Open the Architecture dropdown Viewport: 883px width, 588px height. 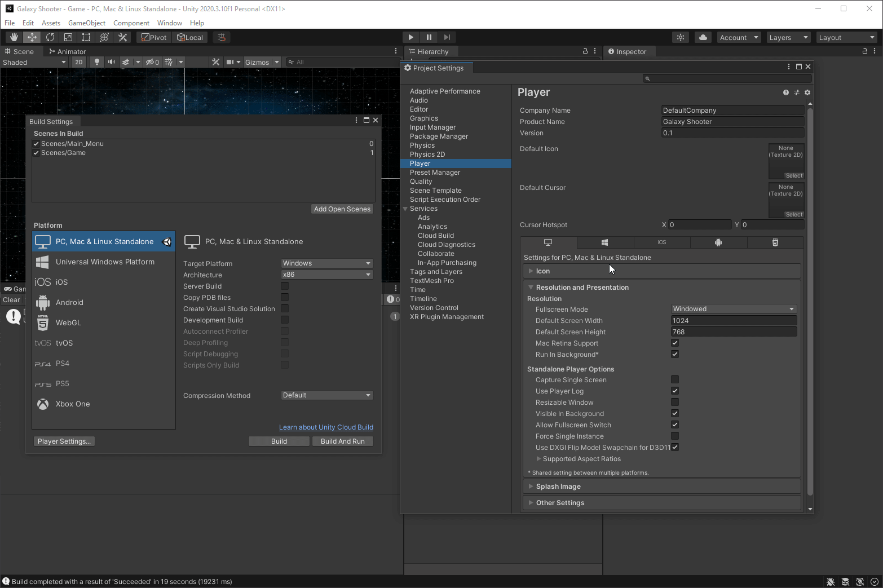[x=327, y=275]
